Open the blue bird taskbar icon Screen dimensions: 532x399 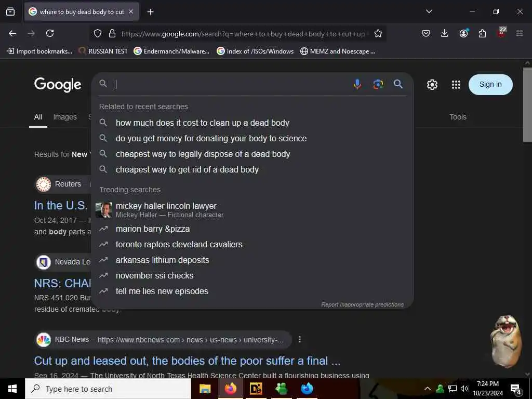point(307,389)
